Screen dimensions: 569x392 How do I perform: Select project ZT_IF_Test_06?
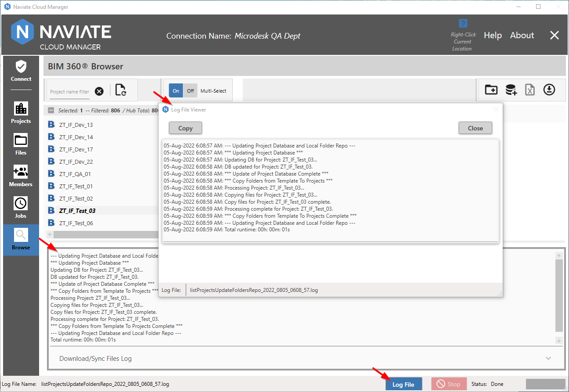(x=76, y=223)
